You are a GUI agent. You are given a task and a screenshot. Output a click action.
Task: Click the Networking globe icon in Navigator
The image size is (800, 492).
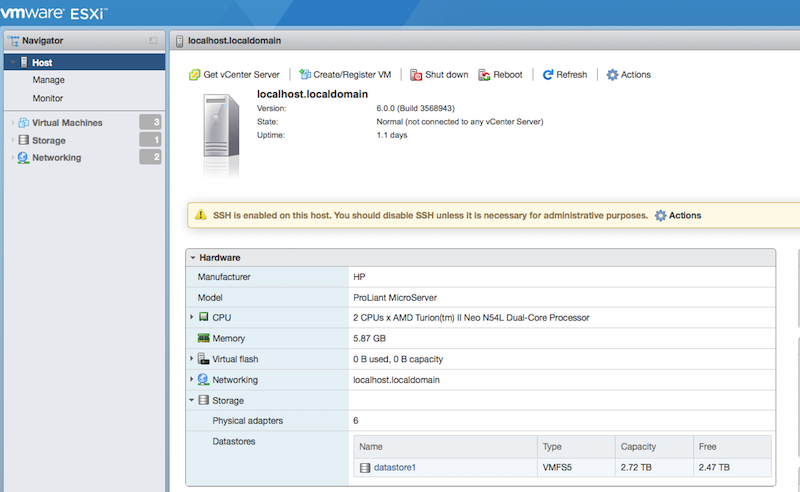(23, 158)
